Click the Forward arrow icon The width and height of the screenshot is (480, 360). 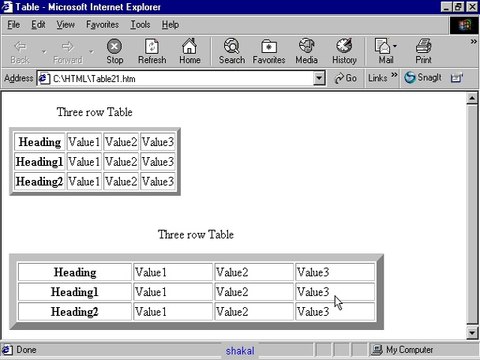pos(67,46)
